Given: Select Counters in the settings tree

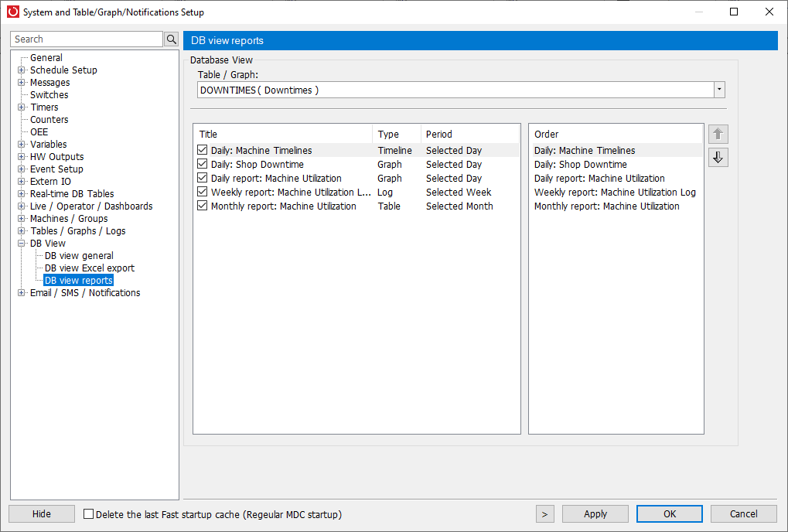Looking at the screenshot, I should (x=49, y=120).
